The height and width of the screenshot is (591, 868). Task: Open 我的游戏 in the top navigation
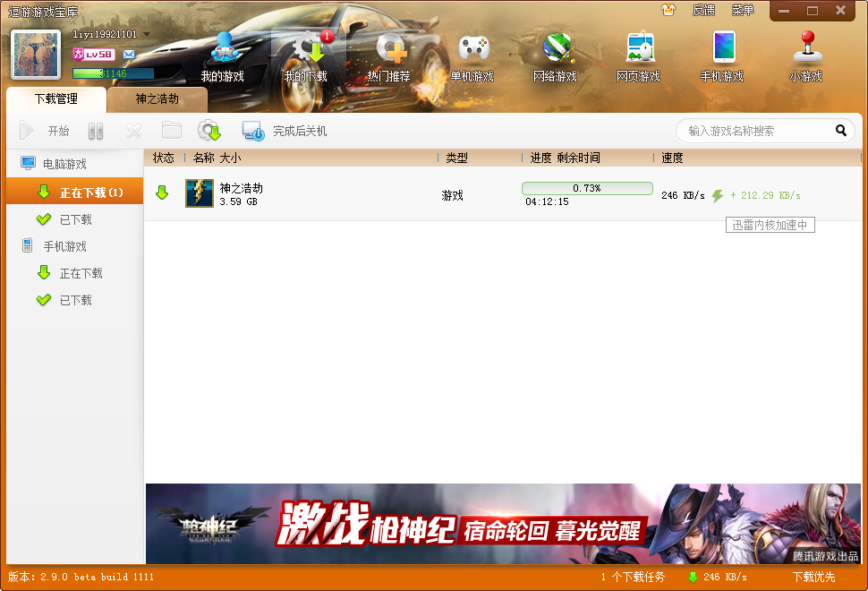(x=223, y=57)
